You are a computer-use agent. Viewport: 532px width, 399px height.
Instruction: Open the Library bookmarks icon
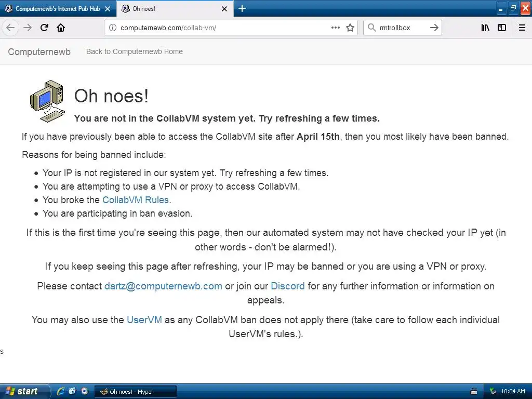[485, 28]
